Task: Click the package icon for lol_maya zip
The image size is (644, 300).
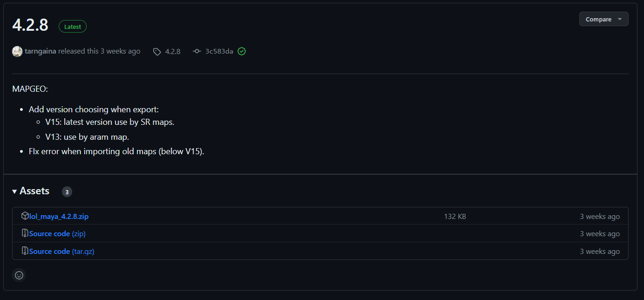Action: click(25, 216)
